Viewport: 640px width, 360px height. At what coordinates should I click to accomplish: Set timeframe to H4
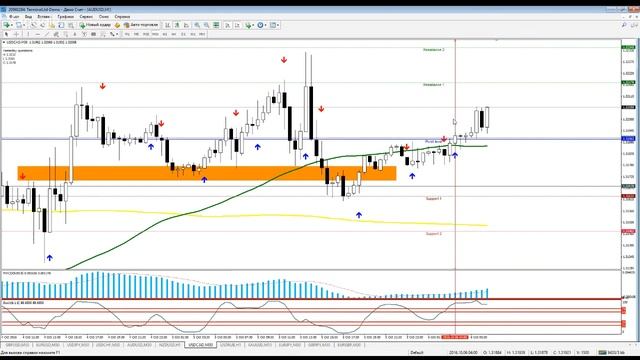point(174,34)
